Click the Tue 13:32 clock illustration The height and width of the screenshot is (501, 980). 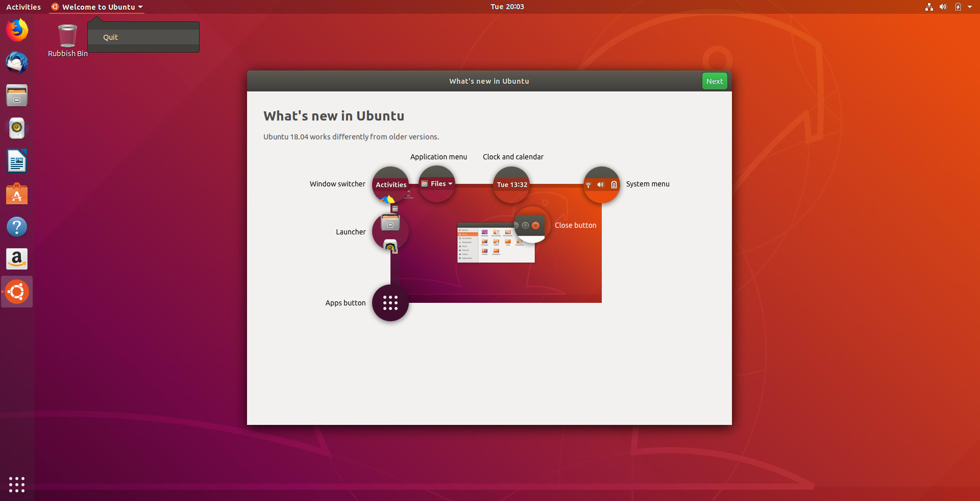[x=511, y=184]
